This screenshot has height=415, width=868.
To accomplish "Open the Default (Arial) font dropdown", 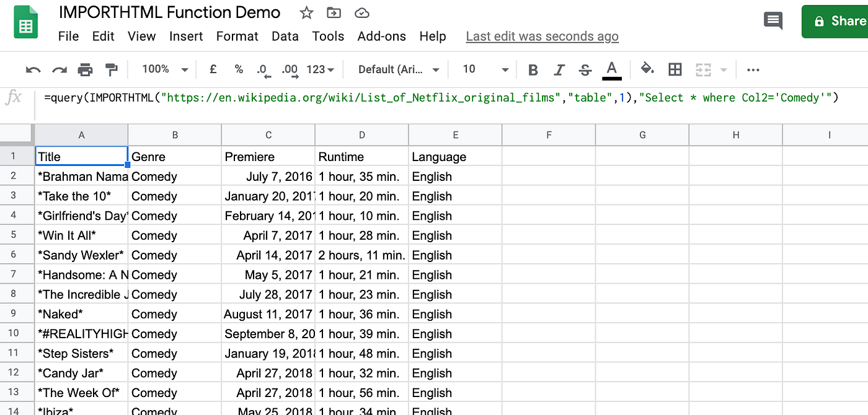I will tap(399, 69).
